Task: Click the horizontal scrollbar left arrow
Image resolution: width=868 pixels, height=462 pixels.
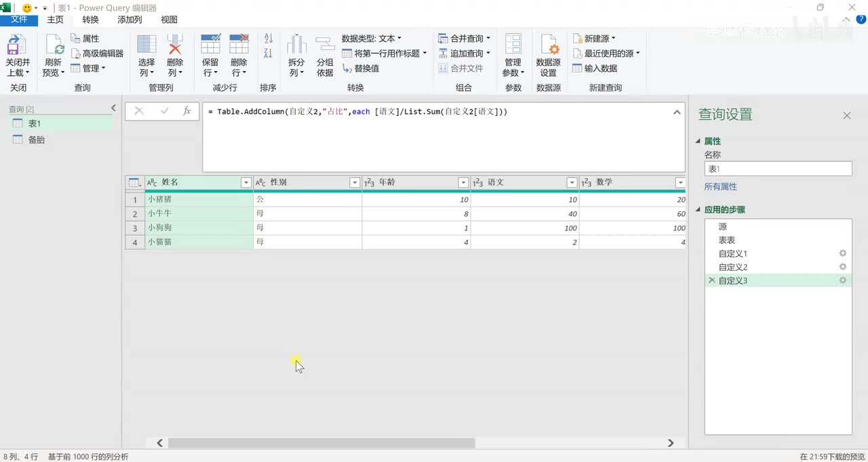Action: click(x=160, y=443)
